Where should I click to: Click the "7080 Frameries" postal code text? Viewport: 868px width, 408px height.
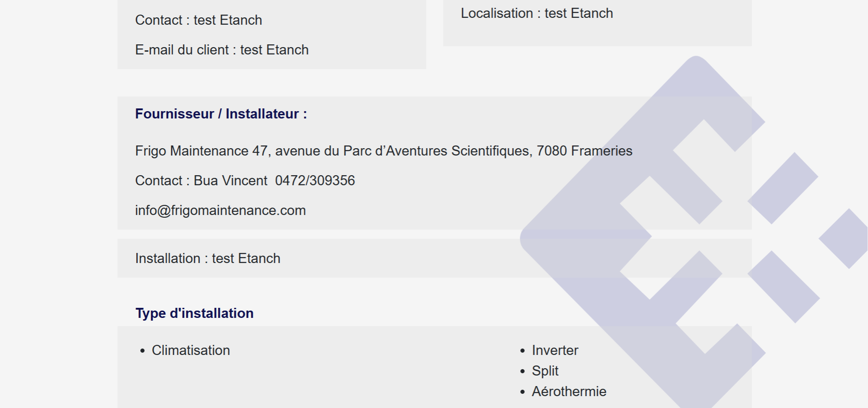pos(584,151)
